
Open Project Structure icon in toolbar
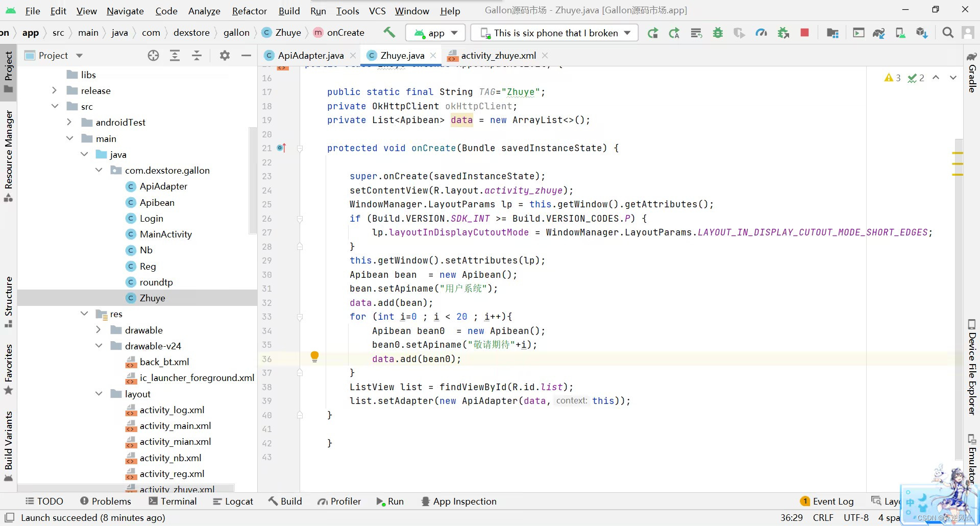[832, 33]
